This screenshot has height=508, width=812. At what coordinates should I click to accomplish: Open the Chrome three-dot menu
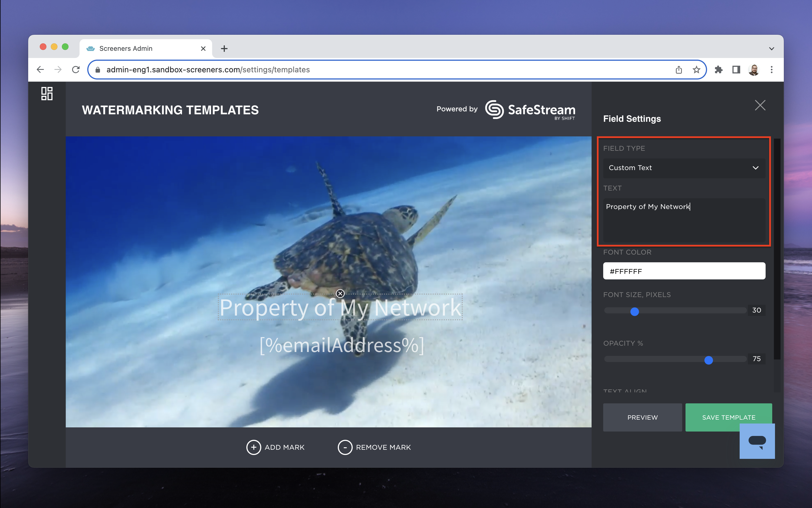(x=771, y=70)
